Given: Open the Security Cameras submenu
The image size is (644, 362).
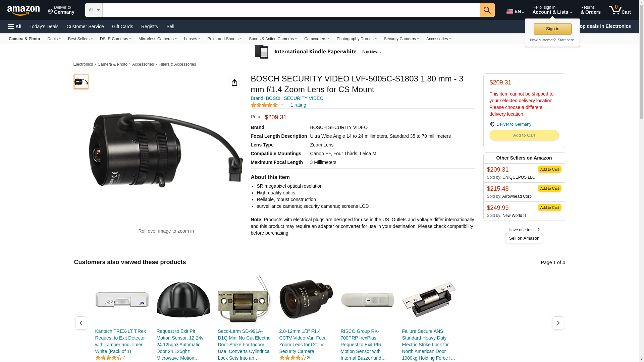Looking at the screenshot, I should pyautogui.click(x=401, y=39).
